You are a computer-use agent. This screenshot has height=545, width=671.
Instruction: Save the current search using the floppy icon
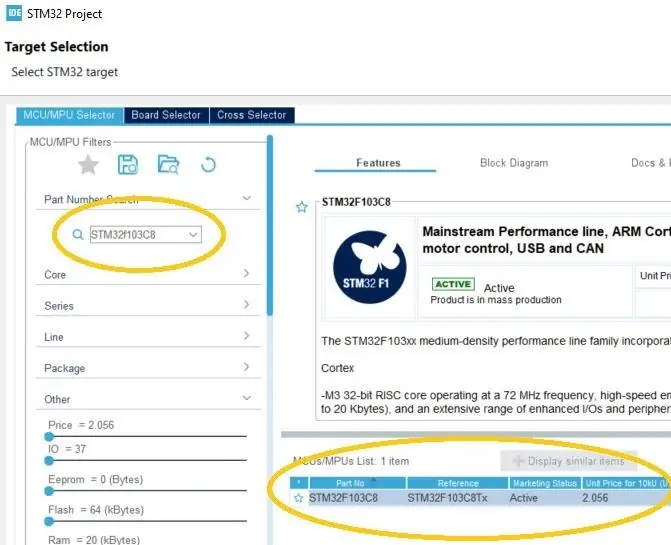[128, 165]
